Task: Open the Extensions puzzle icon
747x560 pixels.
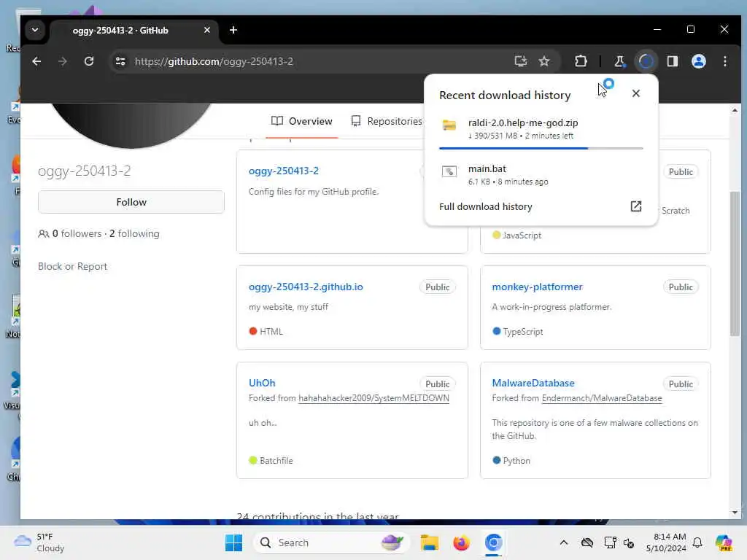Action: pyautogui.click(x=581, y=61)
